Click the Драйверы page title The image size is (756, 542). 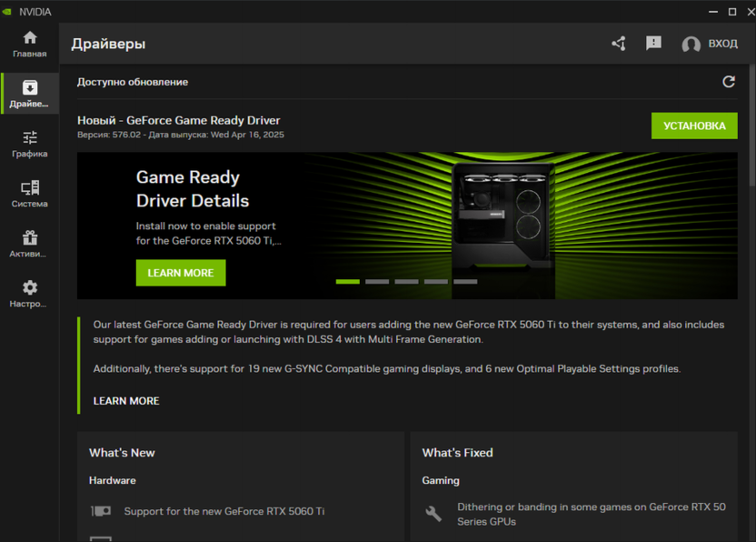pos(108,44)
